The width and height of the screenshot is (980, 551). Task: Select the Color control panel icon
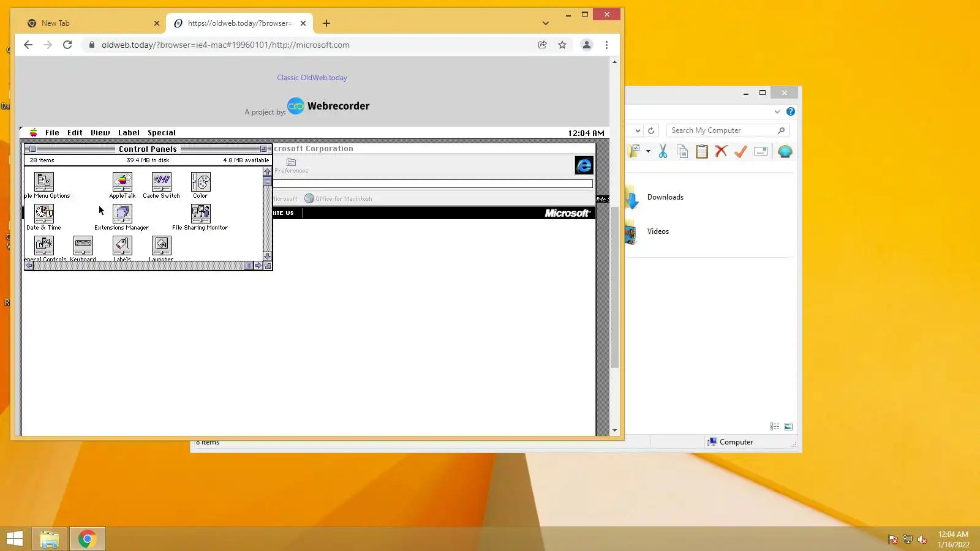click(201, 182)
